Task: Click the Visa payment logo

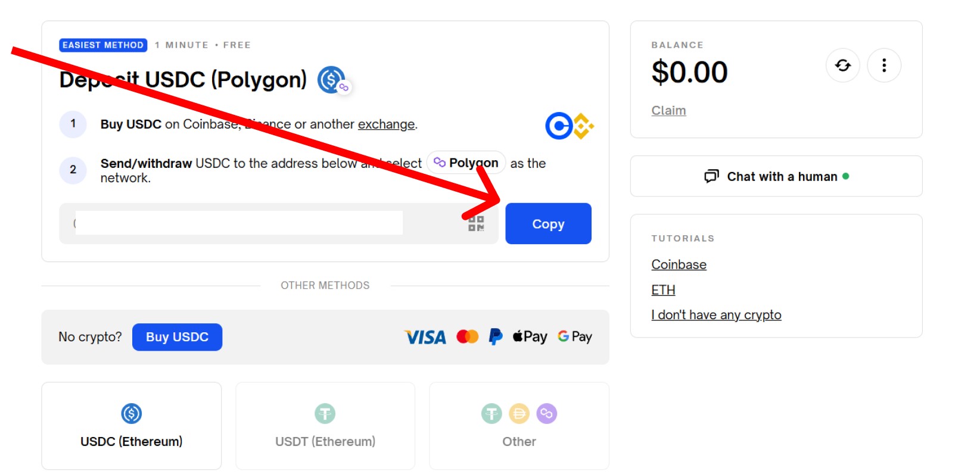Action: coord(425,337)
